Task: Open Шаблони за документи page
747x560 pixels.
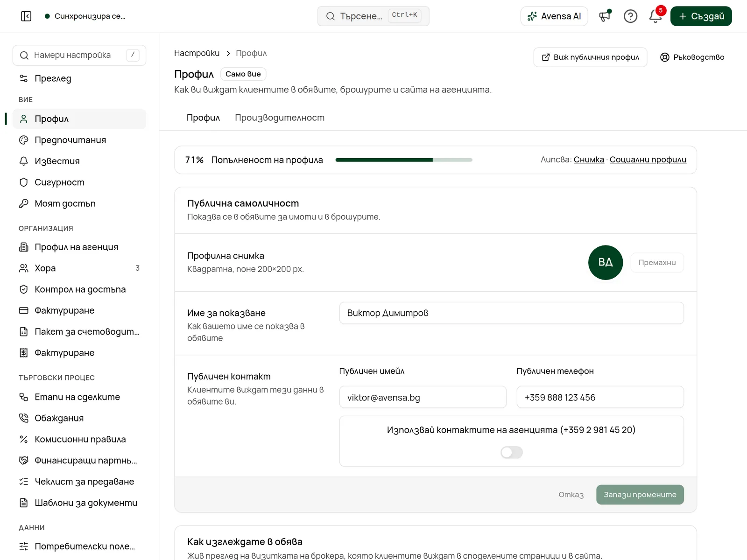Action: click(79, 503)
